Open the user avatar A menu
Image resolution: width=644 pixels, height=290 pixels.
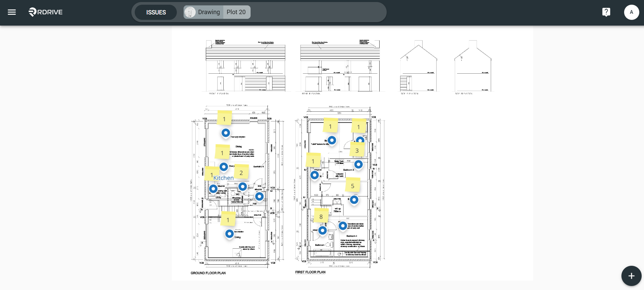(632, 12)
